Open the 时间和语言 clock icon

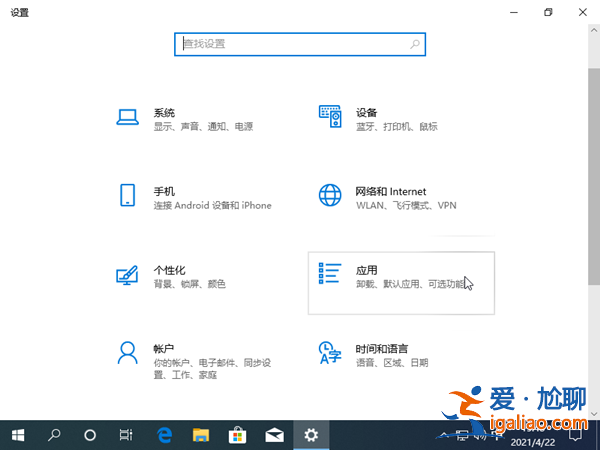coord(330,353)
